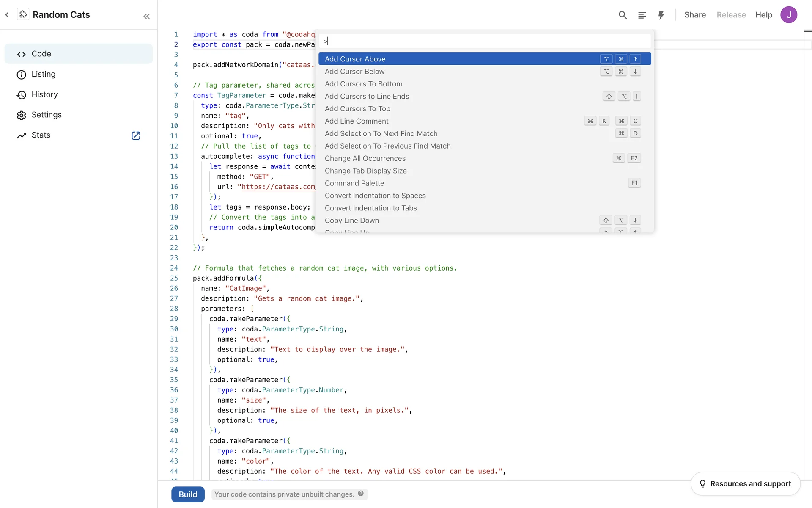Choose Convert Indentation to Spaces

click(375, 196)
